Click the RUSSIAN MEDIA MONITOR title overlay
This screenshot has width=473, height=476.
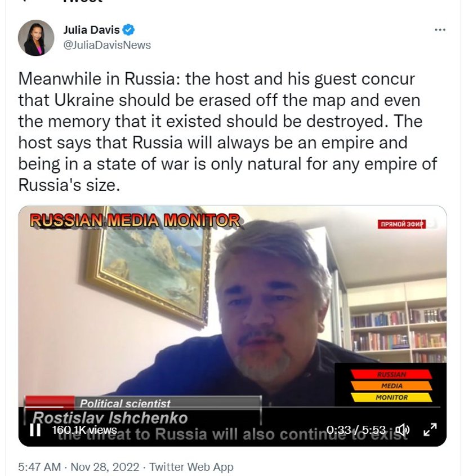135,220
